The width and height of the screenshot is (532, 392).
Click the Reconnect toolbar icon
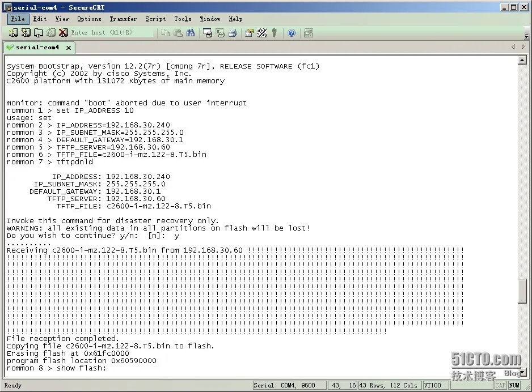pyautogui.click(x=51, y=32)
